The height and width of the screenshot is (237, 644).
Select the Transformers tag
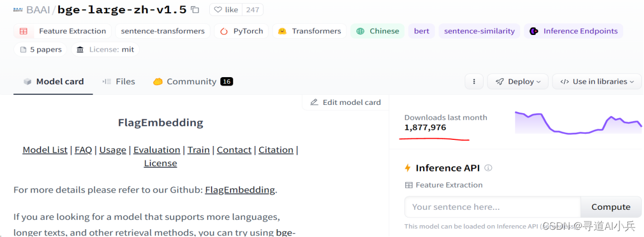[x=309, y=31]
